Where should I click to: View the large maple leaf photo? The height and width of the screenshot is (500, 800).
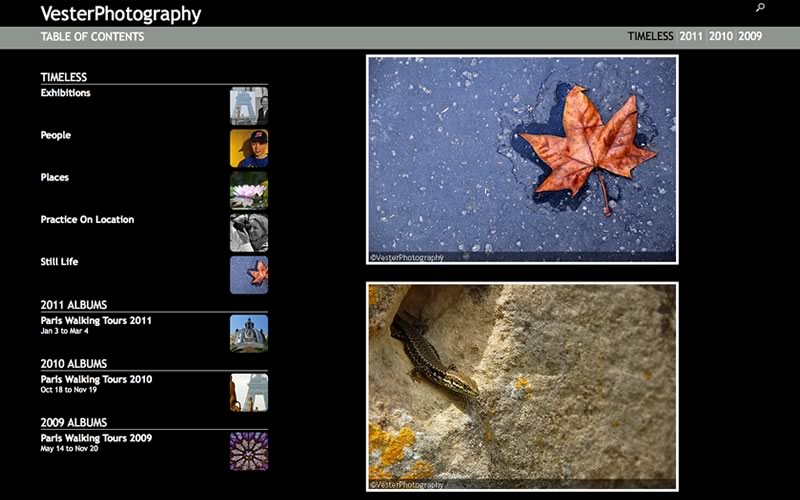click(x=522, y=160)
